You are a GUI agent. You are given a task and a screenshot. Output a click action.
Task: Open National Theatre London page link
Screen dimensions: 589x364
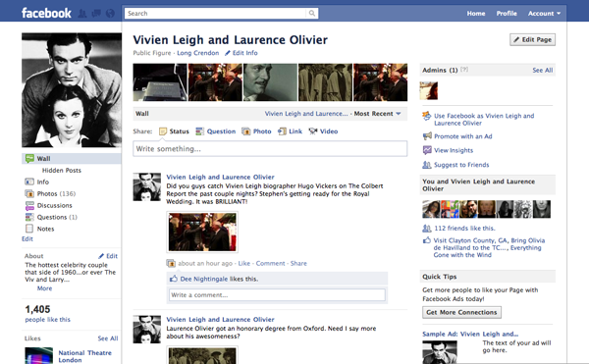click(84, 356)
